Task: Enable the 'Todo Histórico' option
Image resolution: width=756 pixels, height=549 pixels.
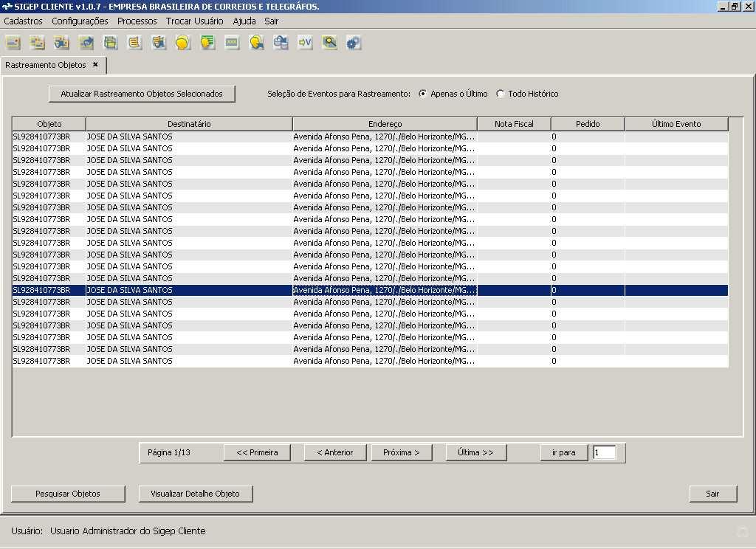Action: 500,94
